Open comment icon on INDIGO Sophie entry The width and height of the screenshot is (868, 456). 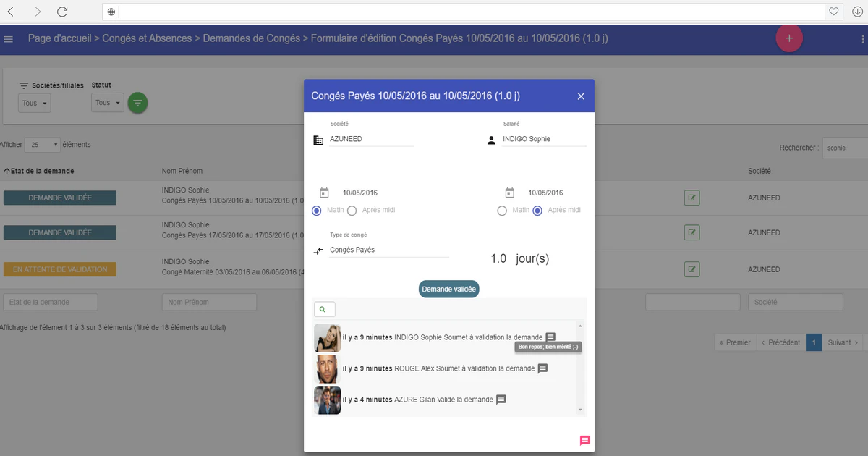[550, 337]
